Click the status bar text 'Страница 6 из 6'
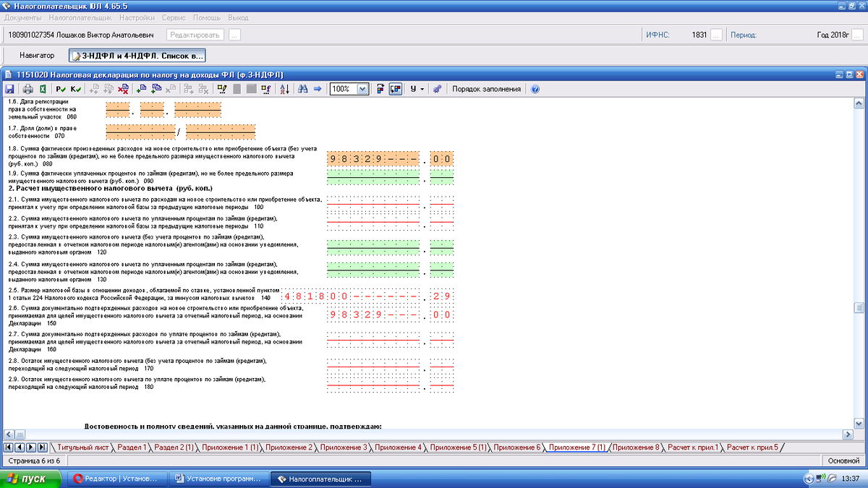Screen dimensions: 868x488 coord(33,461)
